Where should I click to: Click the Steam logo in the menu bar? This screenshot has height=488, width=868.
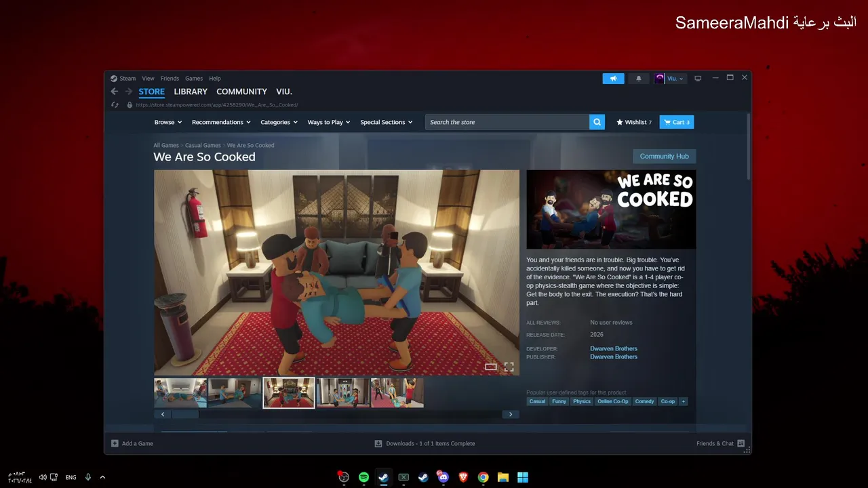(x=114, y=79)
